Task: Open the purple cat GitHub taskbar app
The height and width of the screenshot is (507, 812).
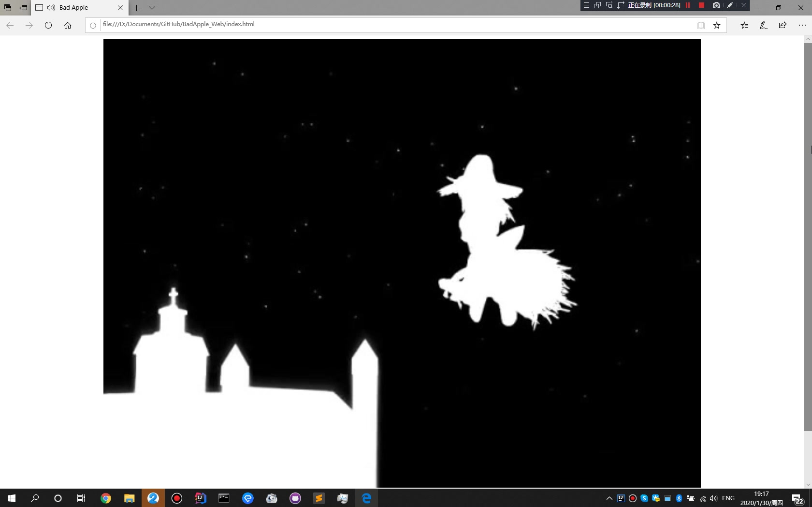Action: pos(295,498)
